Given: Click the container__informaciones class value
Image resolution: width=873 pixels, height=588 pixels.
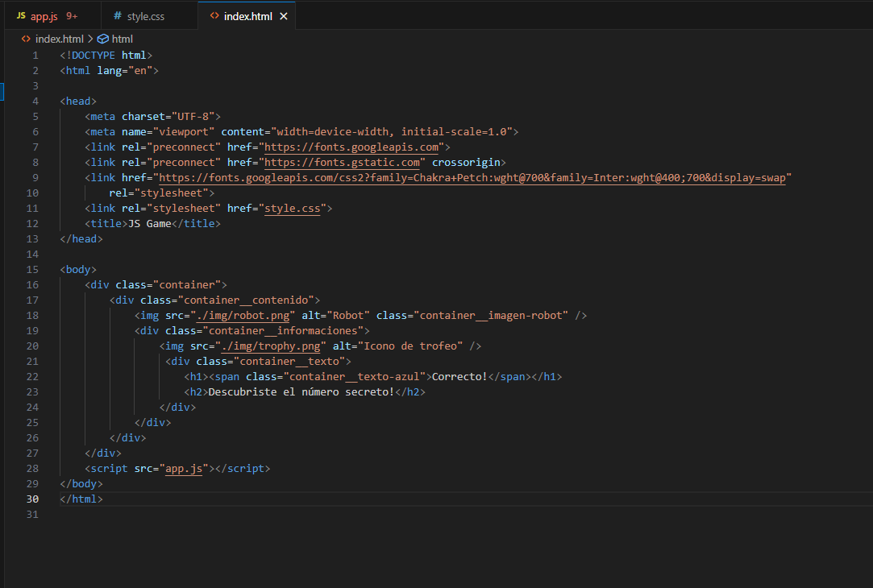Looking at the screenshot, I should (284, 330).
